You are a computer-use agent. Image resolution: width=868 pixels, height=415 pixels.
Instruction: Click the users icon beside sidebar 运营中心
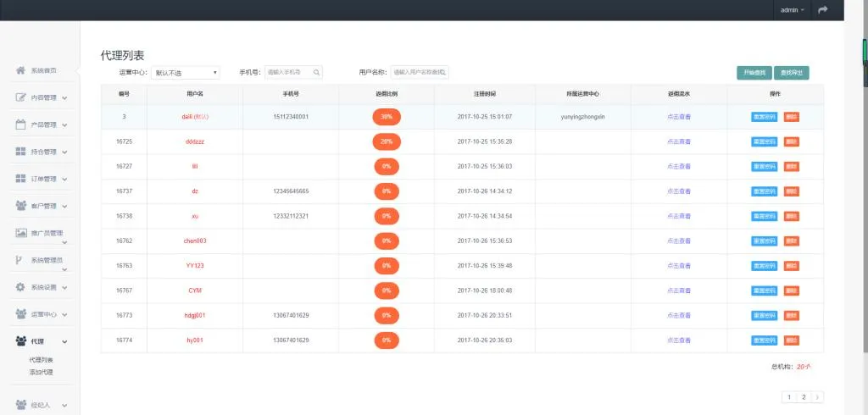click(21, 314)
